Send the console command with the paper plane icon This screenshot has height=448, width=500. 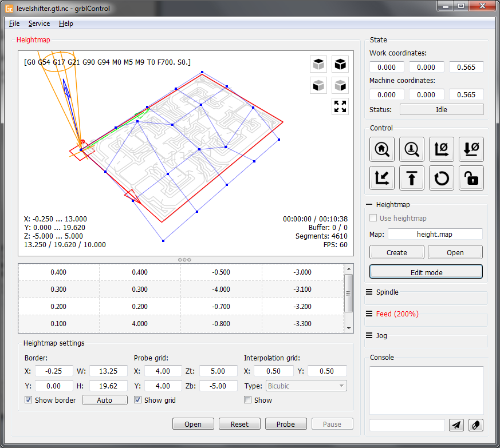click(456, 425)
